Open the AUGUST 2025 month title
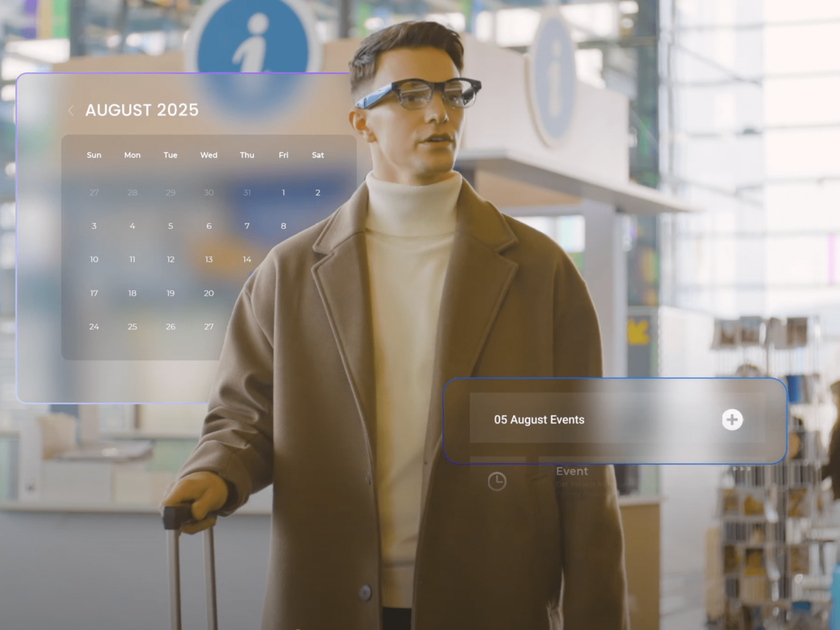Viewport: 840px width, 630px height. (x=142, y=110)
